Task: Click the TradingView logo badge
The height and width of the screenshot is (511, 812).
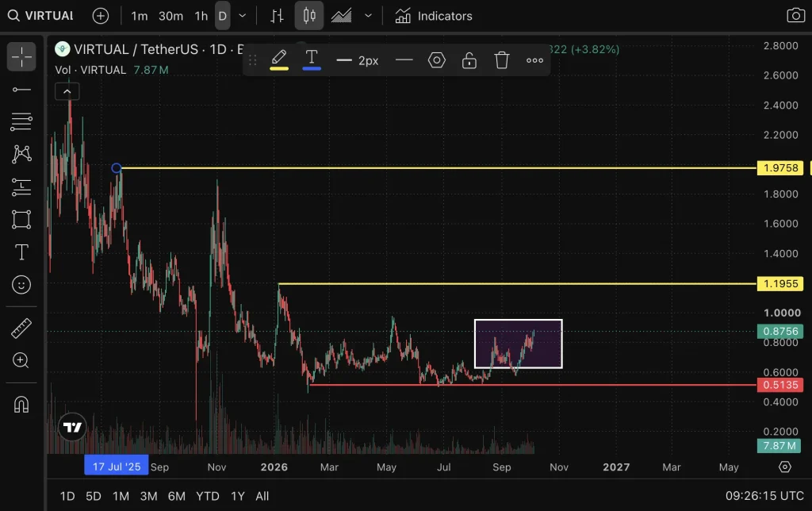Action: (72, 427)
